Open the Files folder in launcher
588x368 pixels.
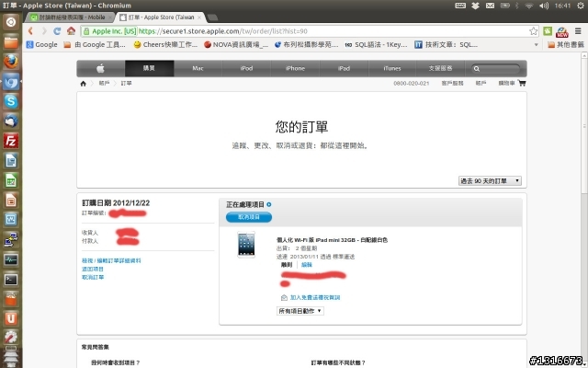click(x=11, y=41)
